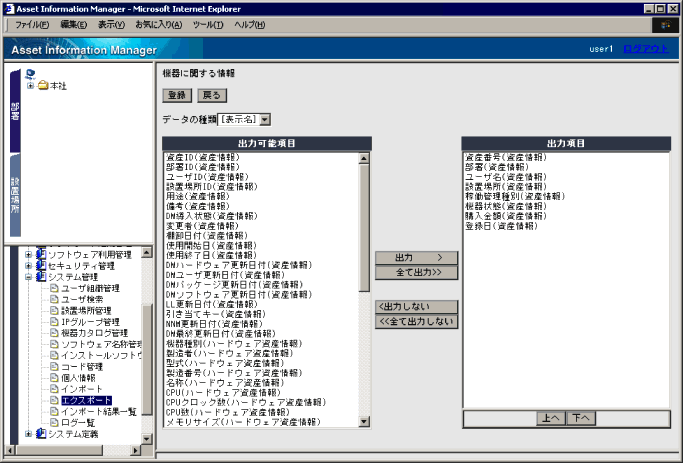683x463 pixels.
Task: Open 機器カタログ管理 in the tree
Action: 95,333
